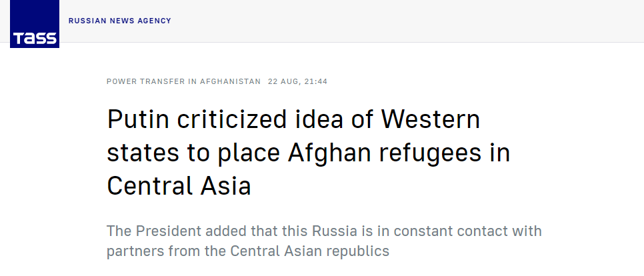
Task: Click "Central Asia" in the headline's last line
Action: click(179, 185)
